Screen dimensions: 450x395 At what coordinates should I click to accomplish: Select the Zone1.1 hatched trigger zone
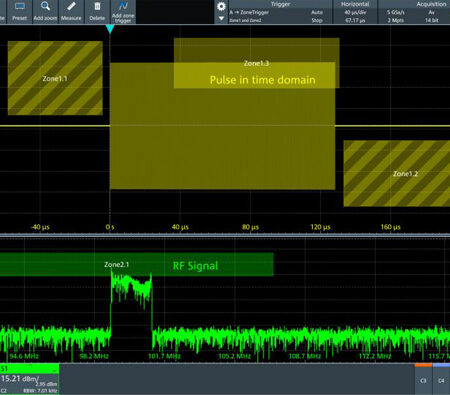point(55,78)
